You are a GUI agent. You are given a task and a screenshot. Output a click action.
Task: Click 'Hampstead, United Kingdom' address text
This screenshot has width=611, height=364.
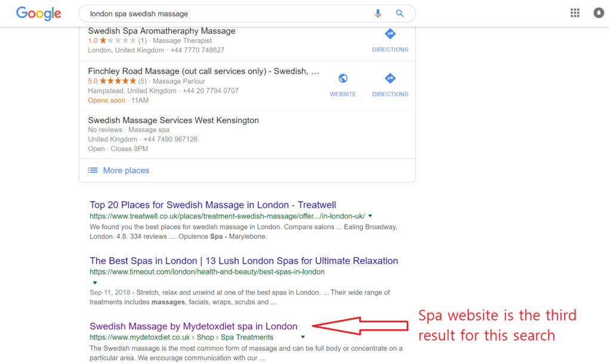tap(132, 91)
